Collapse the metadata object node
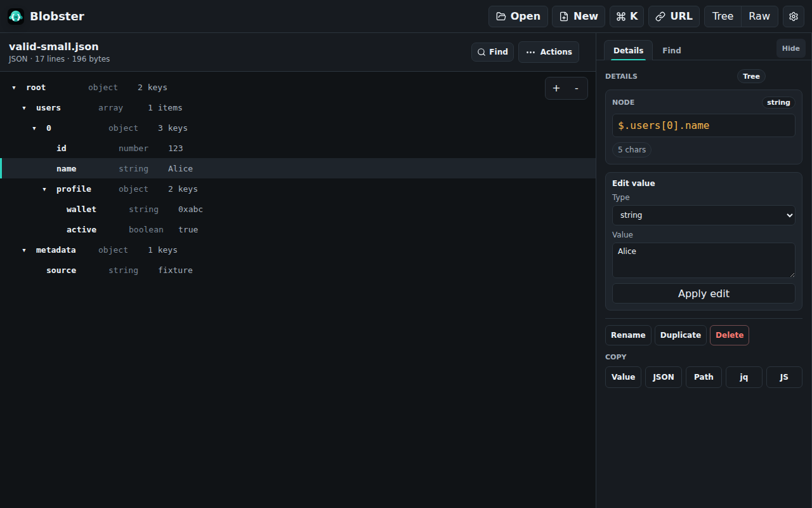 [x=24, y=250]
